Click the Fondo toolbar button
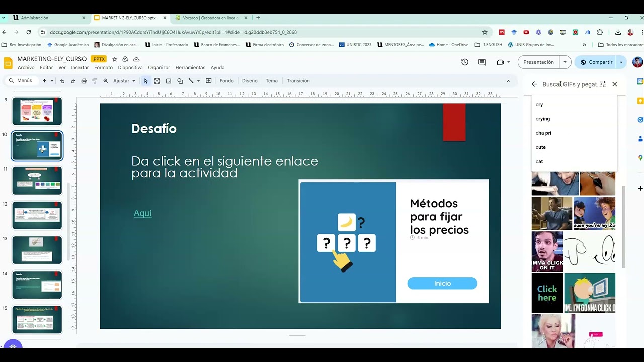 point(227,81)
